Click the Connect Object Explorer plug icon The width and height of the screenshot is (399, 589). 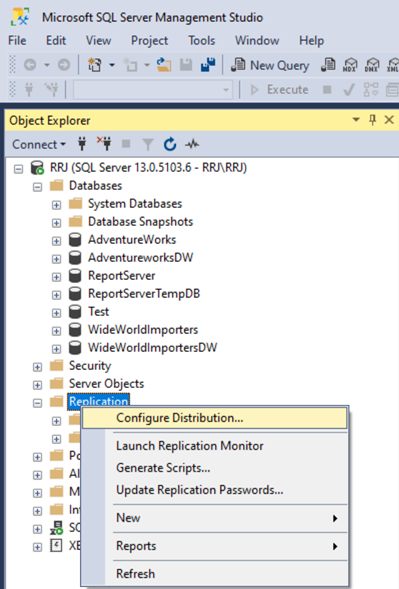pos(82,144)
